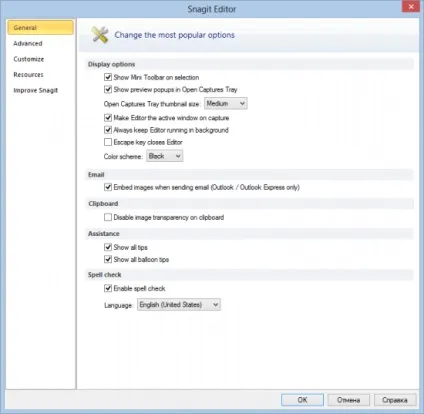Confirm settings with the OK button
This screenshot has height=414, width=424.
pos(302,400)
